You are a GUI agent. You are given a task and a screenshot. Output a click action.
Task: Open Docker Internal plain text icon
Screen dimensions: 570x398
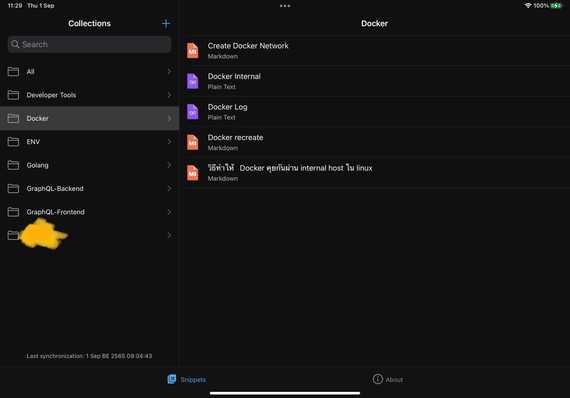pos(193,81)
